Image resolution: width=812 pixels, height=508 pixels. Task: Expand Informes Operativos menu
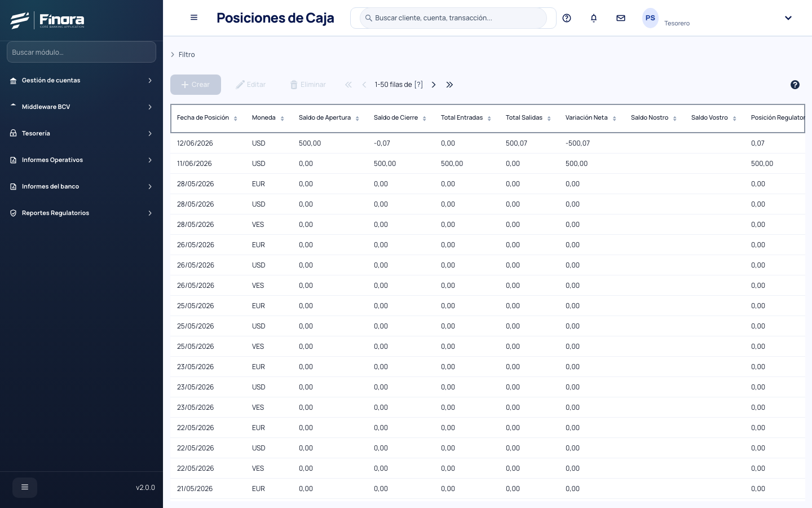pos(81,160)
